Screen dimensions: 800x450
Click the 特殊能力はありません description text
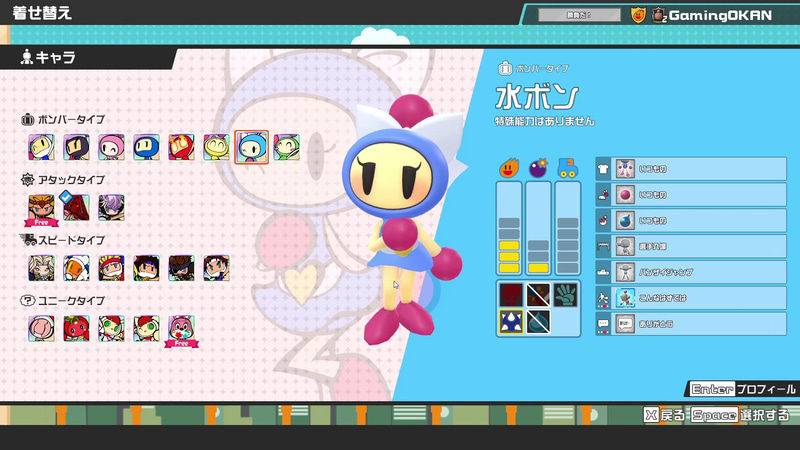click(x=544, y=121)
